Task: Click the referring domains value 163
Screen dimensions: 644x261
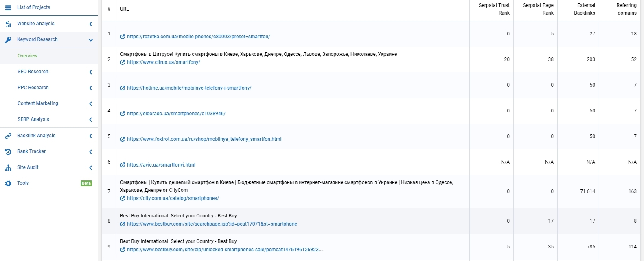Action: coord(632,191)
